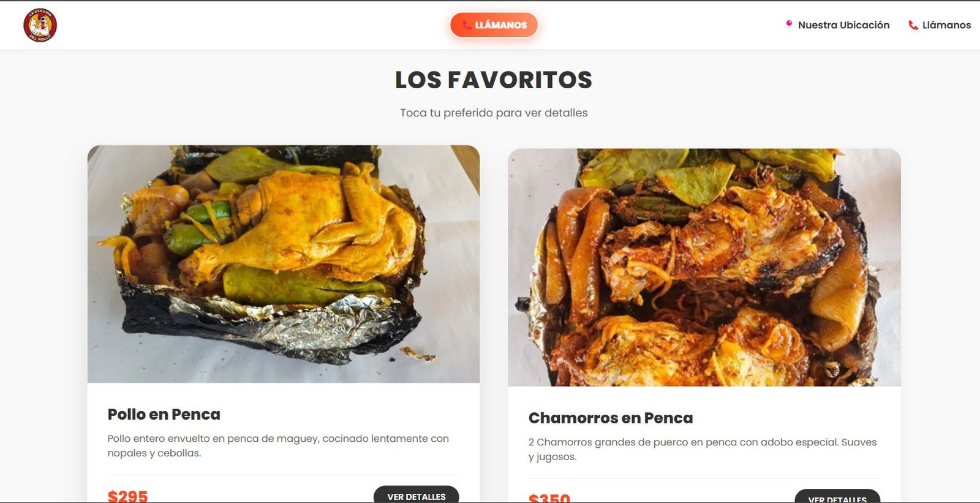980x503 pixels.
Task: Click the Pollo en Penca description text
Action: coord(278,446)
